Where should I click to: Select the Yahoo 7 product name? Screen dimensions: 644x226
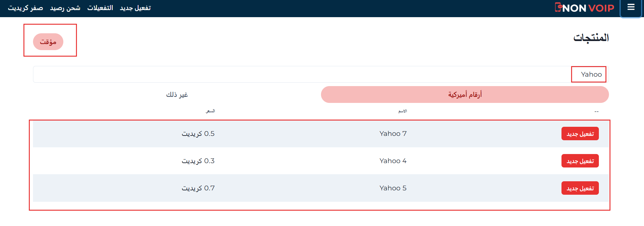393,134
